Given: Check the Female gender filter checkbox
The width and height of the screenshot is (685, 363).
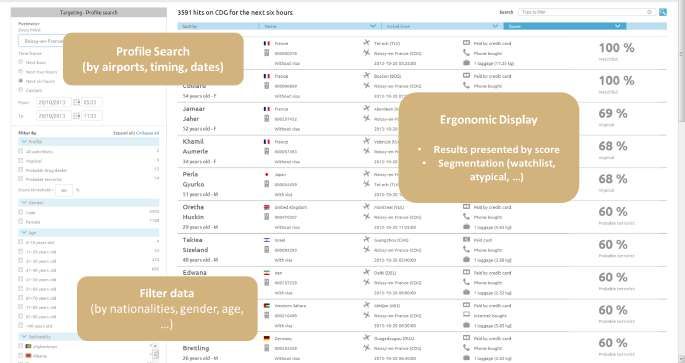Looking at the screenshot, I should 21,221.
